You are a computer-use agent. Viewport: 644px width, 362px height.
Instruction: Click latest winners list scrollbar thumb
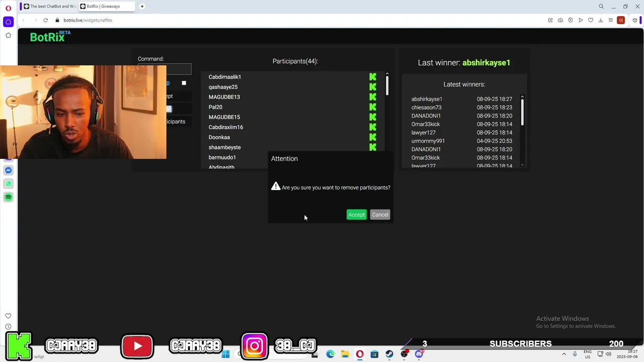(522, 112)
